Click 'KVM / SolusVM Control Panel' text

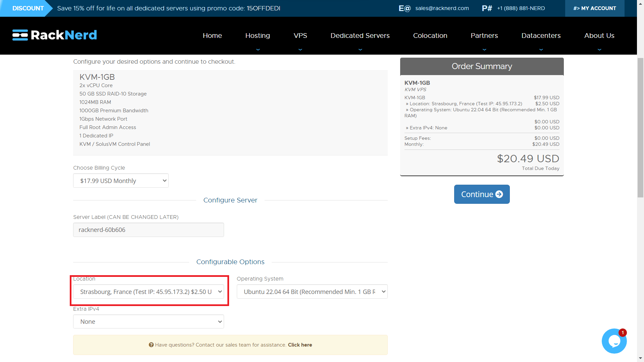115,144
